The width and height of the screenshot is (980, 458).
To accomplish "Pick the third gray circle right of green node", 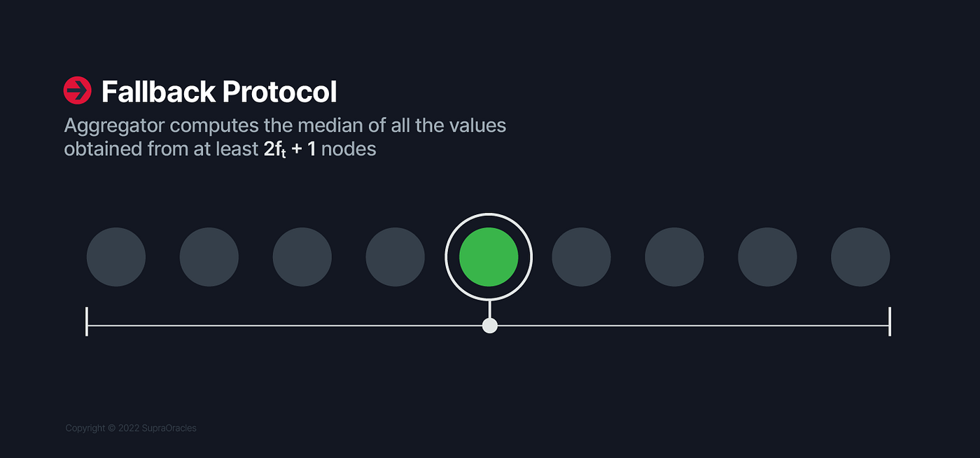I will click(768, 257).
